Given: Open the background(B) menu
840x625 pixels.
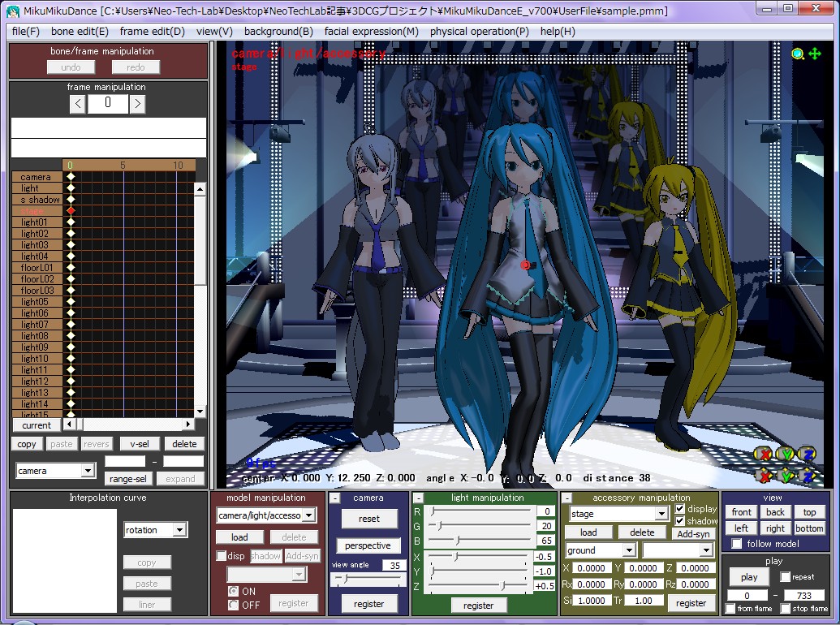Looking at the screenshot, I should click(278, 32).
